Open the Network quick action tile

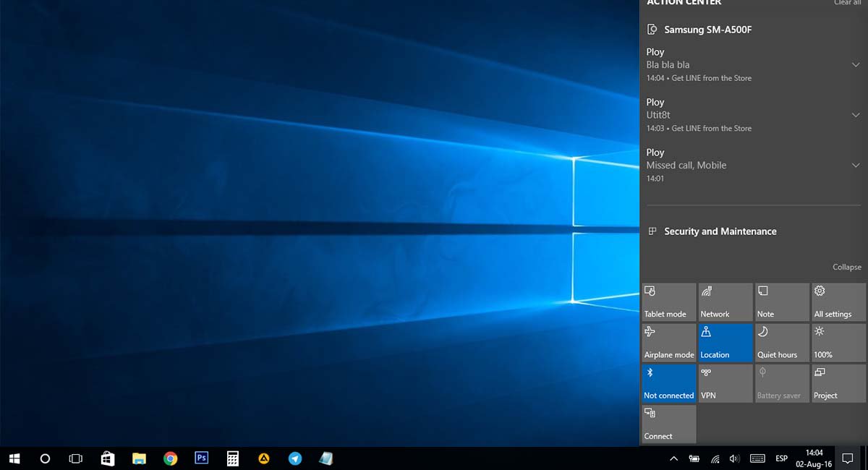tap(726, 302)
